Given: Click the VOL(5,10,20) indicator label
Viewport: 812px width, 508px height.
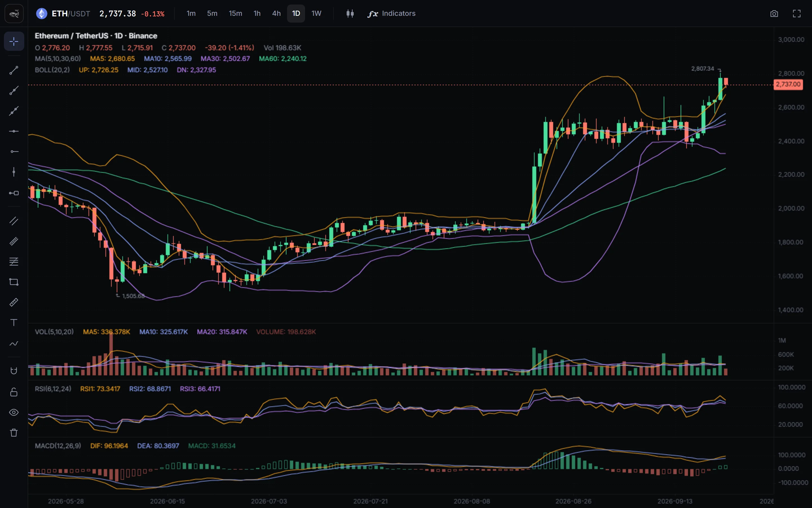Looking at the screenshot, I should 54,332.
